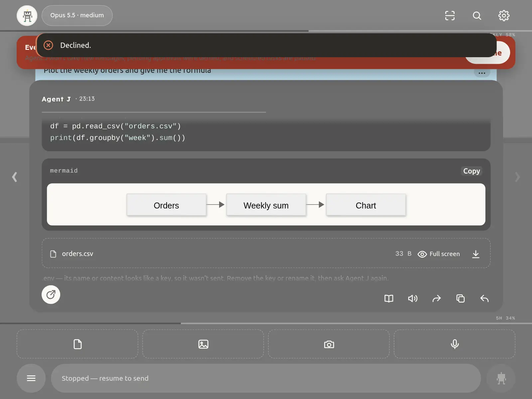Click the 33 B file size text
Viewport: 532px width, 399px height.
pos(403,254)
